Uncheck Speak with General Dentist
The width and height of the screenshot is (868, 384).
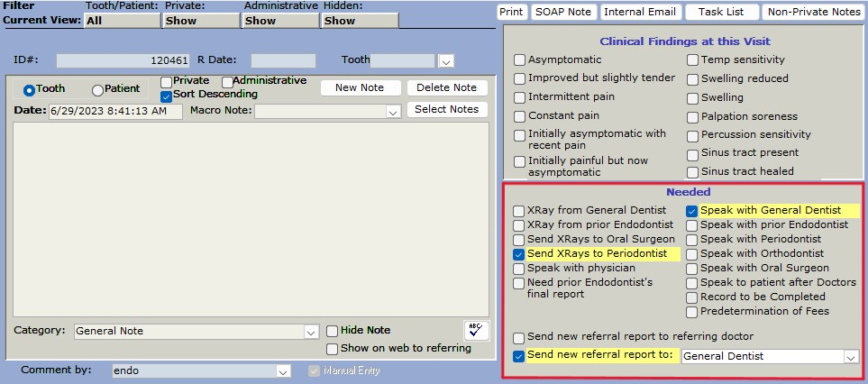point(691,211)
